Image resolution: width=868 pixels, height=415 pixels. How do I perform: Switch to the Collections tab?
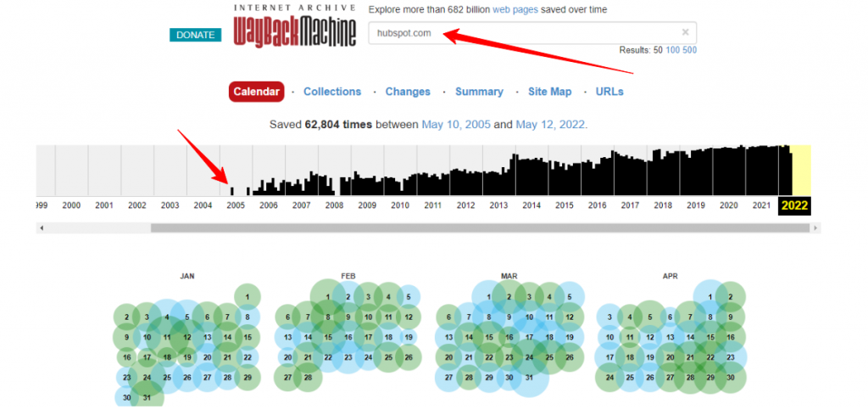pos(332,92)
